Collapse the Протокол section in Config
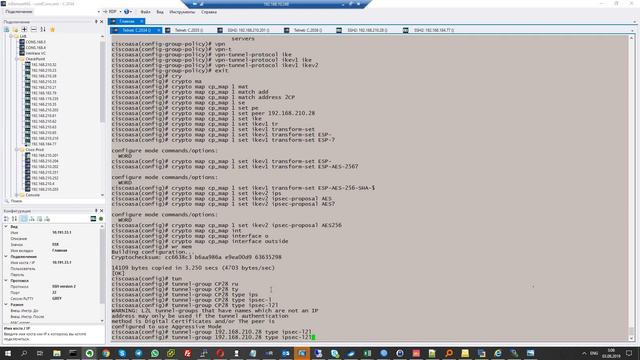This screenshot has height=360, width=640. tap(6, 281)
